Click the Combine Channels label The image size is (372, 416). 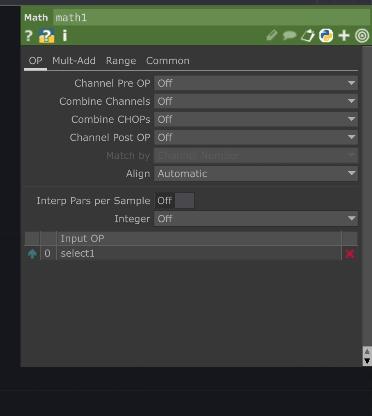[x=105, y=101]
